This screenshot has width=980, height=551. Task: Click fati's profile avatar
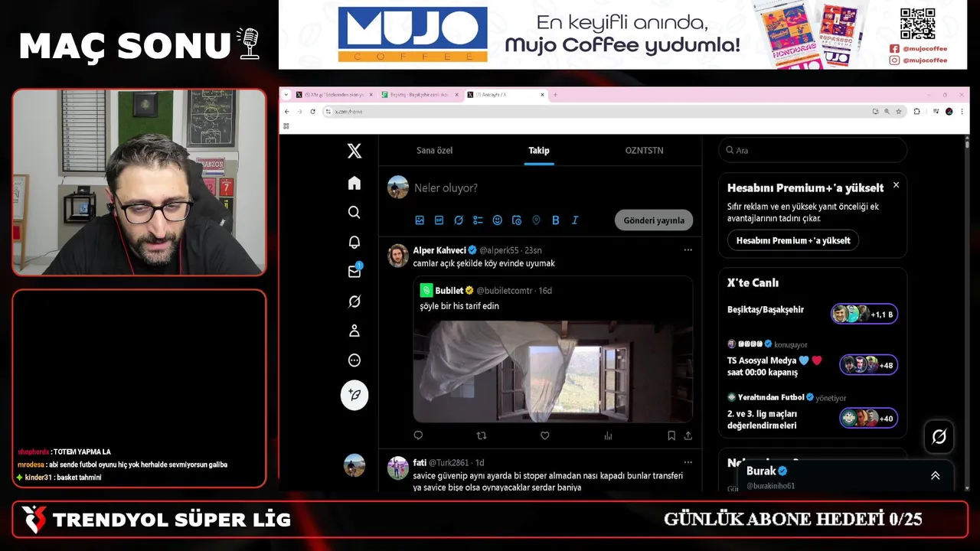coord(398,468)
